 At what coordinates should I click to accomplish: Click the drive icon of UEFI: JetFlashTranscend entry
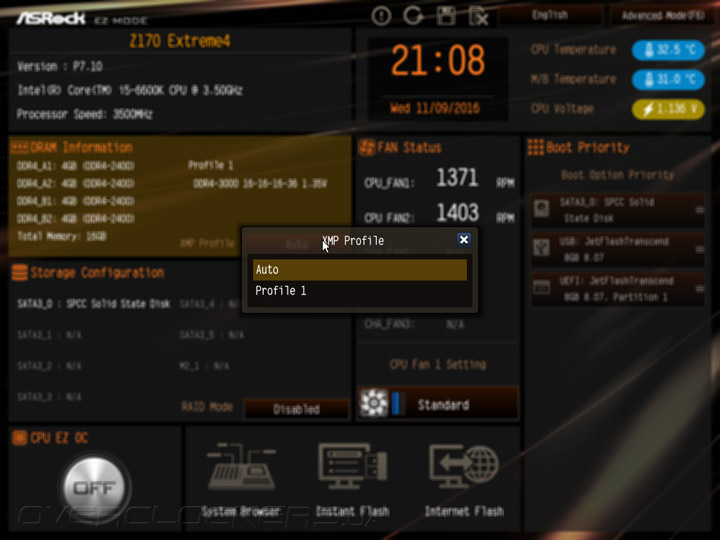coord(541,288)
